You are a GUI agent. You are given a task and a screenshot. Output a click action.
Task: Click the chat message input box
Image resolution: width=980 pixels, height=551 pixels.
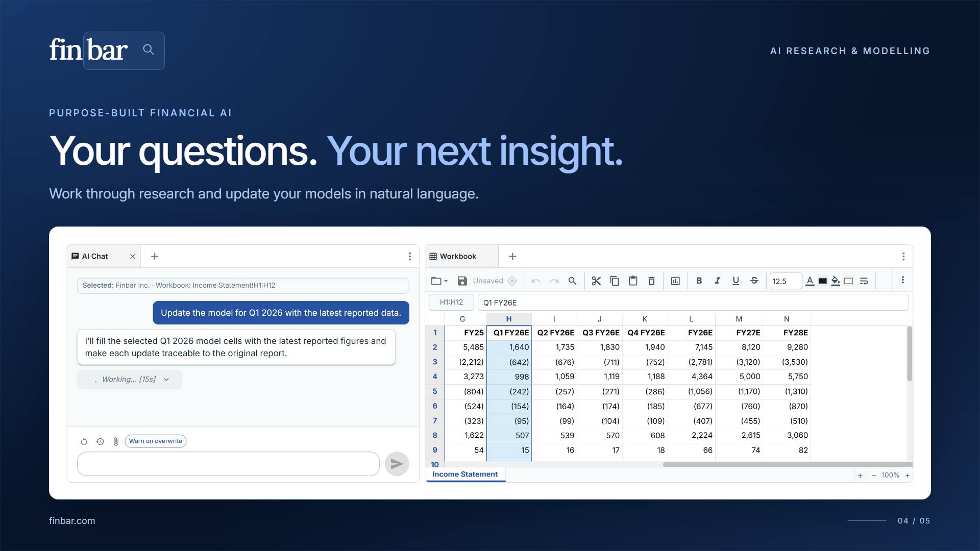pyautogui.click(x=228, y=464)
